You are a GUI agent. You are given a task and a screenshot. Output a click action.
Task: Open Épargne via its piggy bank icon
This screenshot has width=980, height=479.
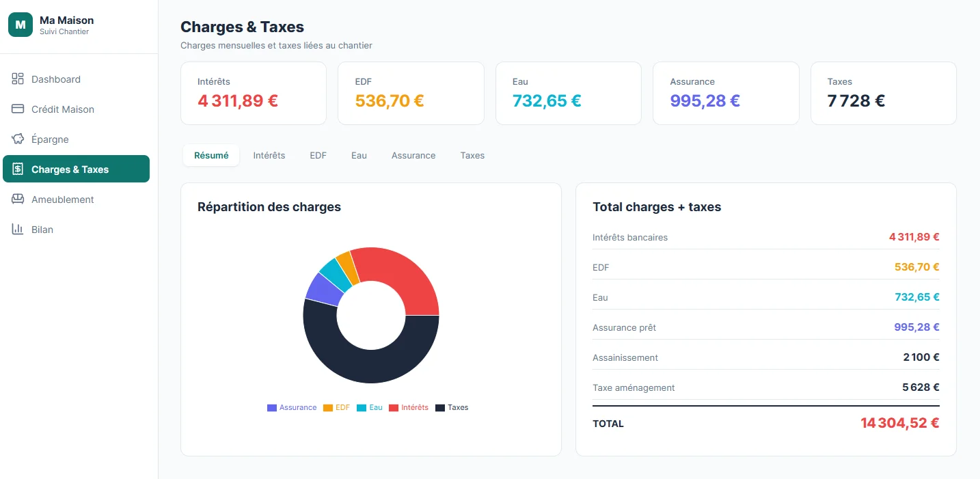(17, 139)
